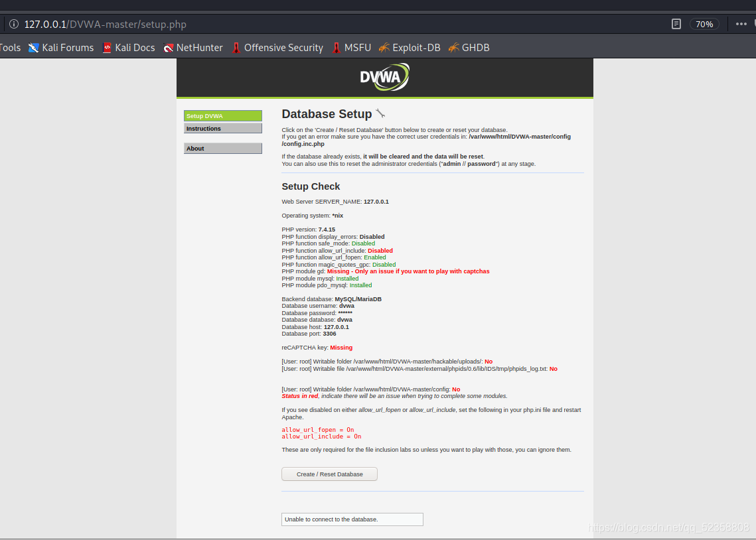Screen dimensions: 756x540
Task: Click the DVWA logo in header
Action: click(385, 77)
